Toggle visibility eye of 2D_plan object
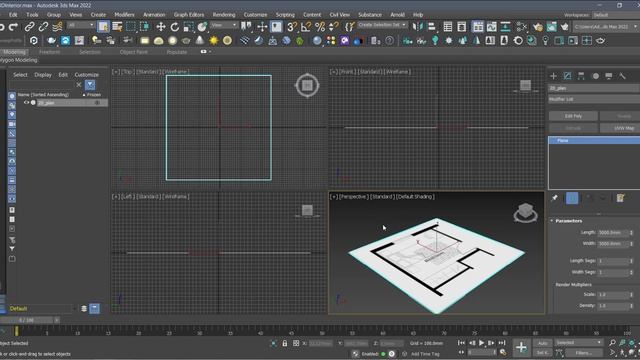This screenshot has width=640, height=360. coord(27,103)
